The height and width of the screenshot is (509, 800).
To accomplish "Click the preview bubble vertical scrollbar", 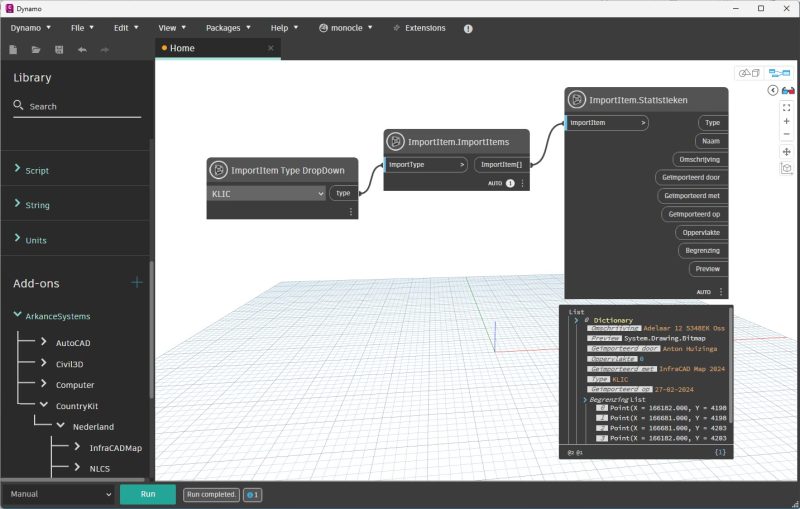I will [731, 365].
